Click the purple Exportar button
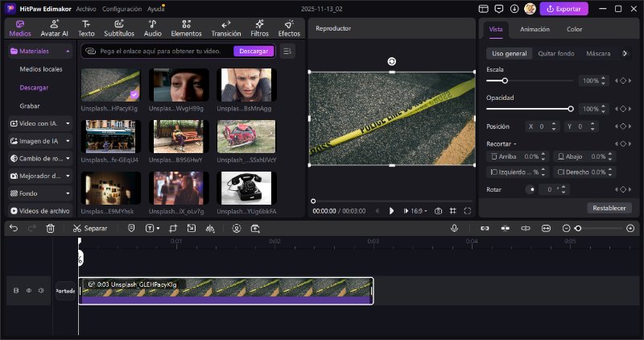The width and height of the screenshot is (644, 340). 563,9
